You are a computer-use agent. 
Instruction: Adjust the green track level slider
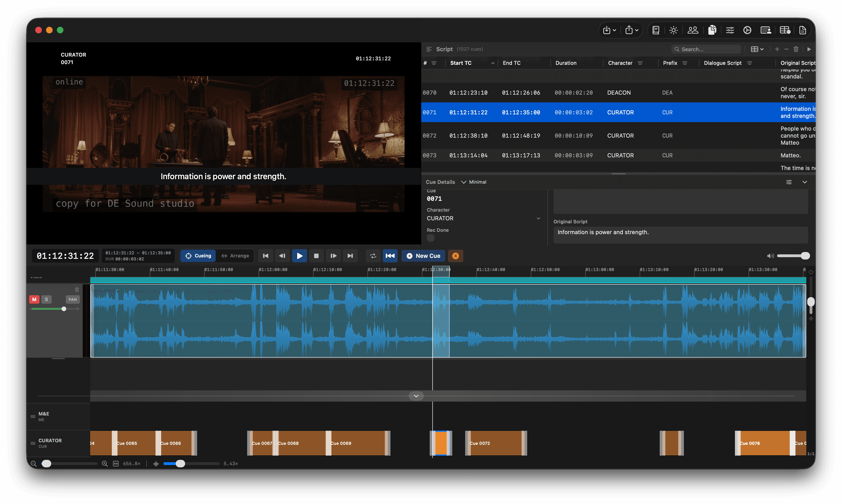tap(55, 309)
